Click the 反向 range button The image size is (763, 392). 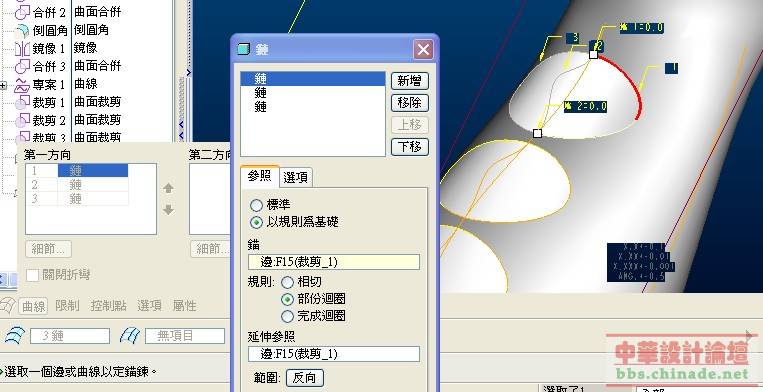point(305,378)
